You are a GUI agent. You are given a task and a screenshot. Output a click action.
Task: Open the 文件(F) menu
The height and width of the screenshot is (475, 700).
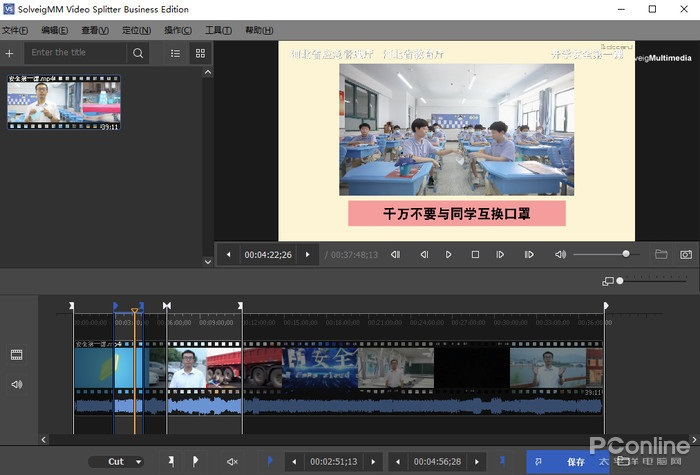tap(15, 31)
